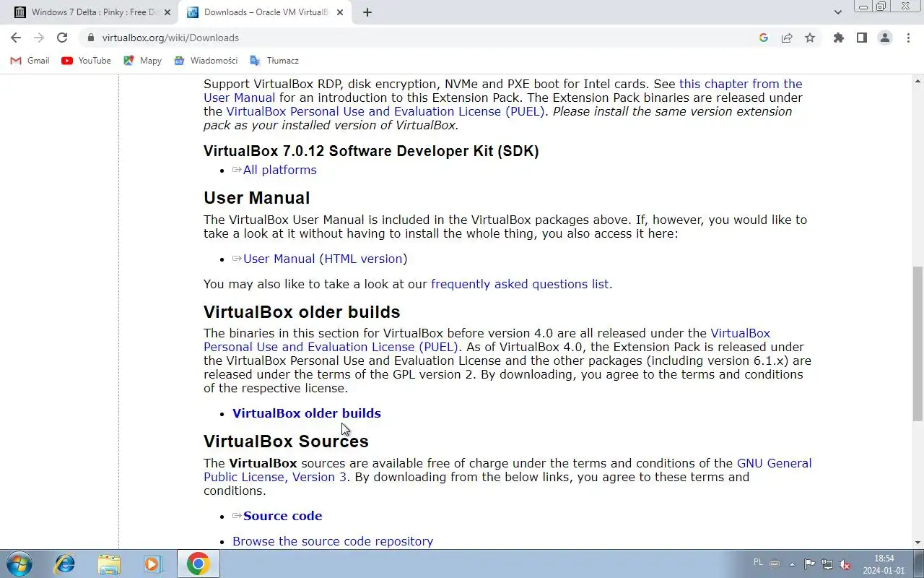Reload the Downloads page
The width and height of the screenshot is (924, 578).
(62, 38)
